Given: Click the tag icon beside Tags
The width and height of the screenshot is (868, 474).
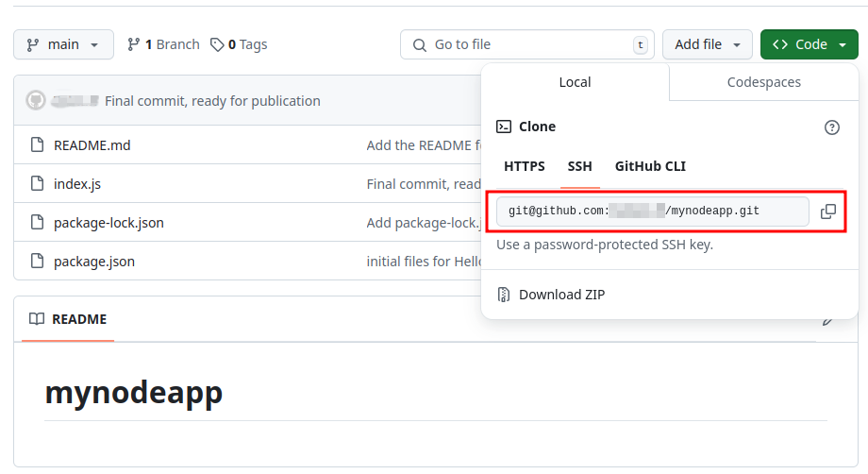Looking at the screenshot, I should (217, 44).
